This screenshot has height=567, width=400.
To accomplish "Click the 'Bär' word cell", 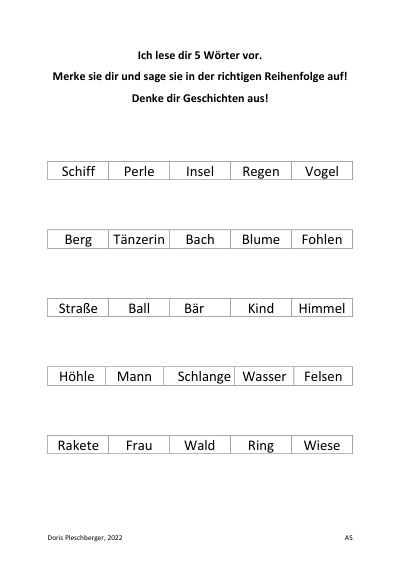I will [x=200, y=308].
